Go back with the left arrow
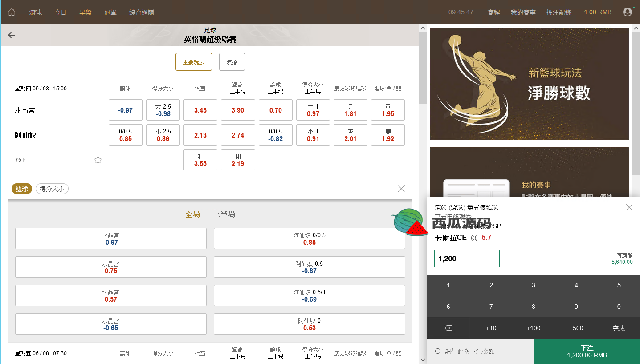 (12, 35)
